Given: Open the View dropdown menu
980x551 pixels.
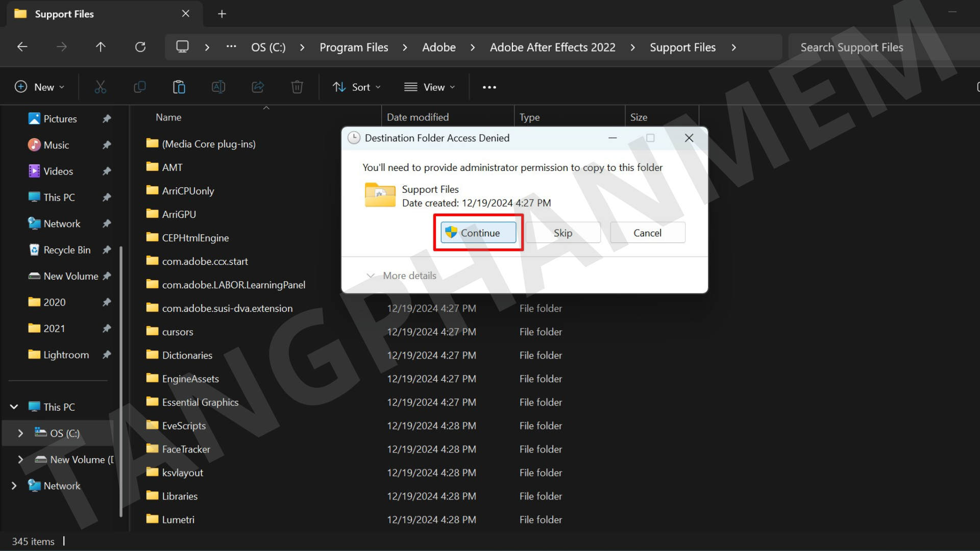Looking at the screenshot, I should click(429, 87).
